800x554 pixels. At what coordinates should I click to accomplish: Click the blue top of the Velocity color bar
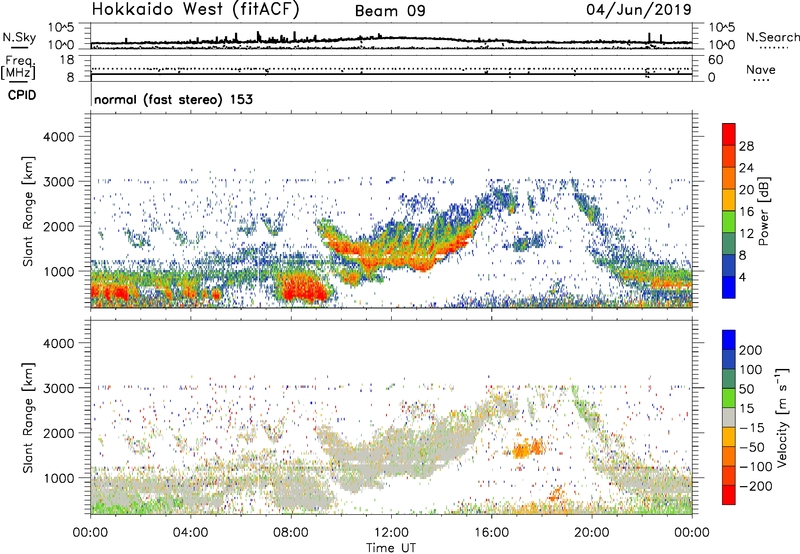(729, 339)
